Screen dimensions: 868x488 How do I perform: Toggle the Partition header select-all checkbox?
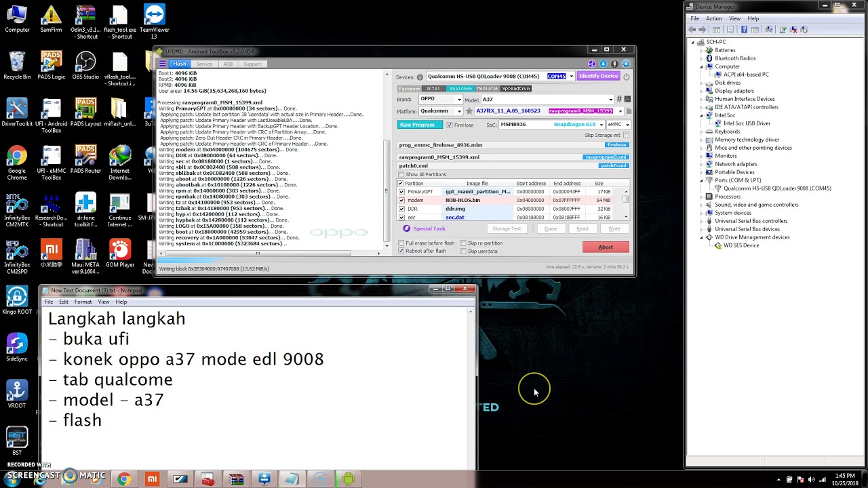click(401, 183)
